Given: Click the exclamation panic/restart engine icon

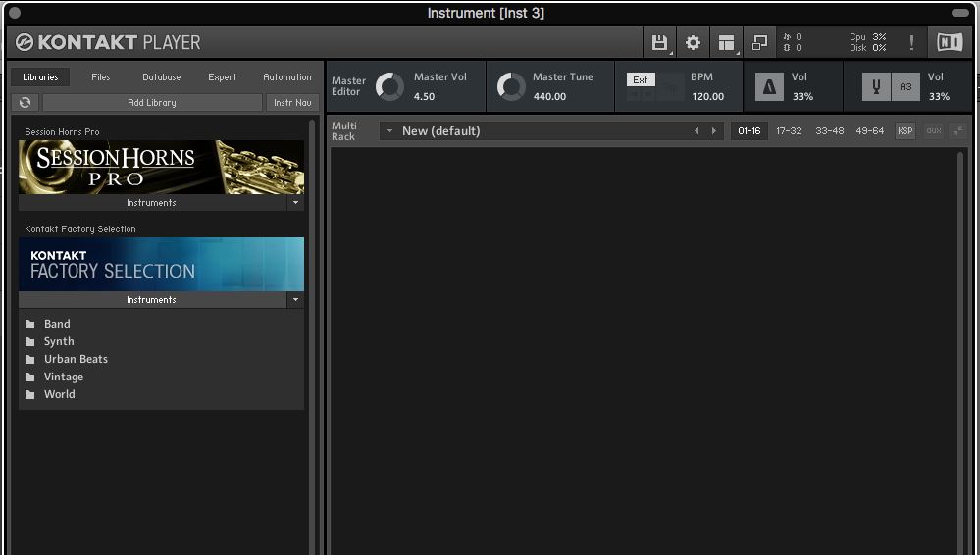Looking at the screenshot, I should (x=911, y=42).
